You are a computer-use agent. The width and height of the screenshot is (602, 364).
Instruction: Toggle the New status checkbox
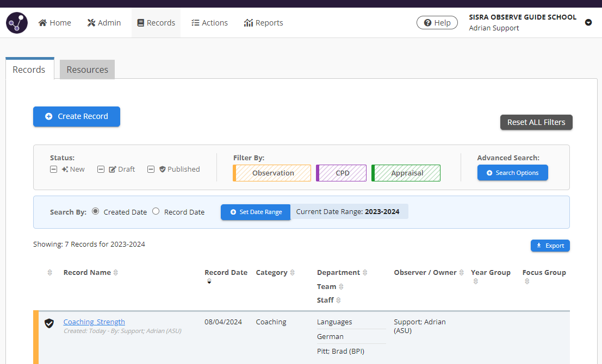(53, 170)
